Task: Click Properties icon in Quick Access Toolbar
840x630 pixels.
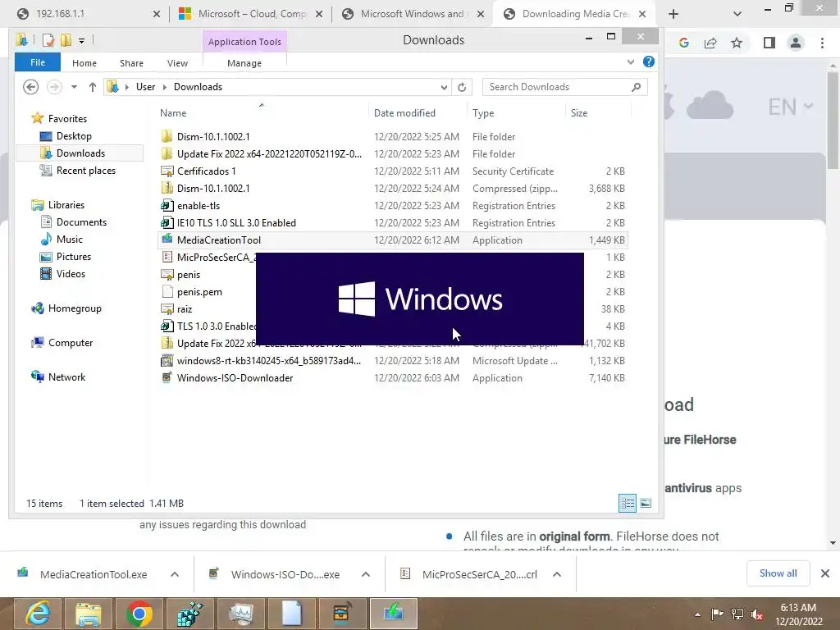Action: click(48, 40)
